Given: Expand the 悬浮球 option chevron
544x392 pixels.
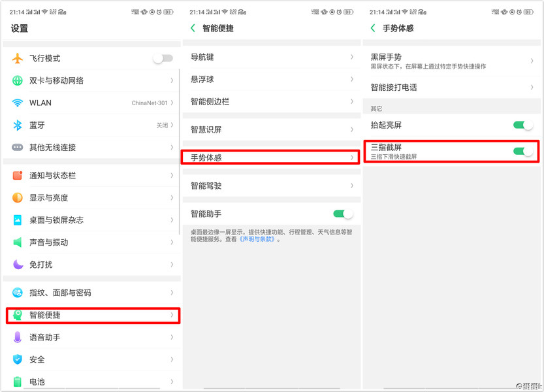Looking at the screenshot, I should coord(352,80).
